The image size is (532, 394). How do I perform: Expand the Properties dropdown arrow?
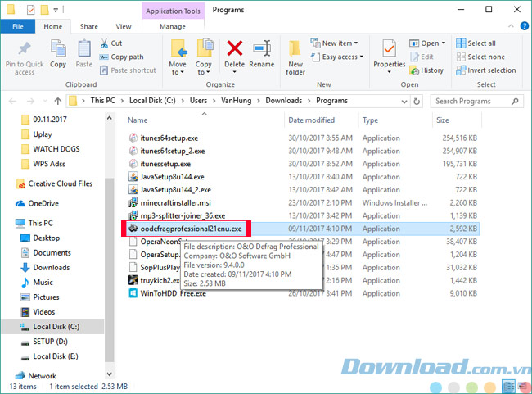coord(389,71)
